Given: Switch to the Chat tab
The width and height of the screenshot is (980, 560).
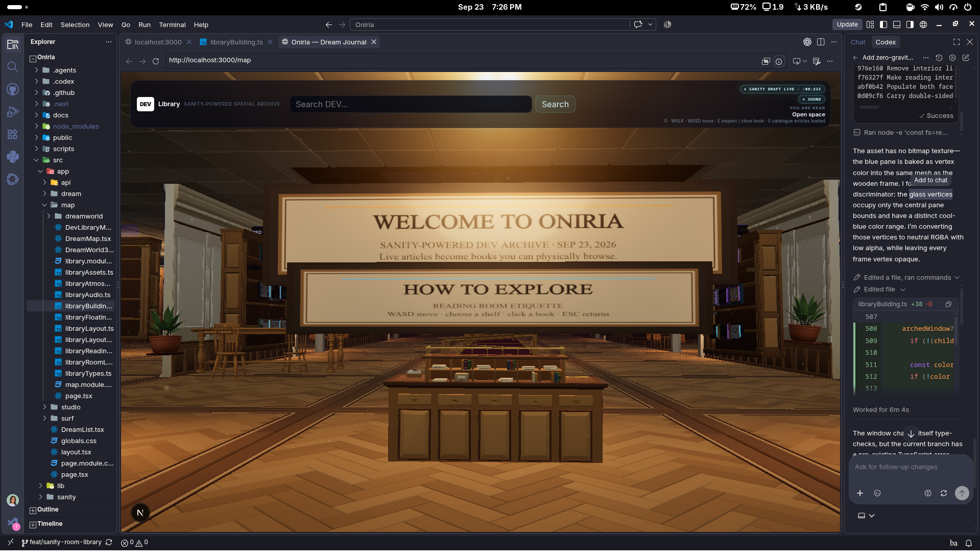Looking at the screenshot, I should tap(858, 42).
